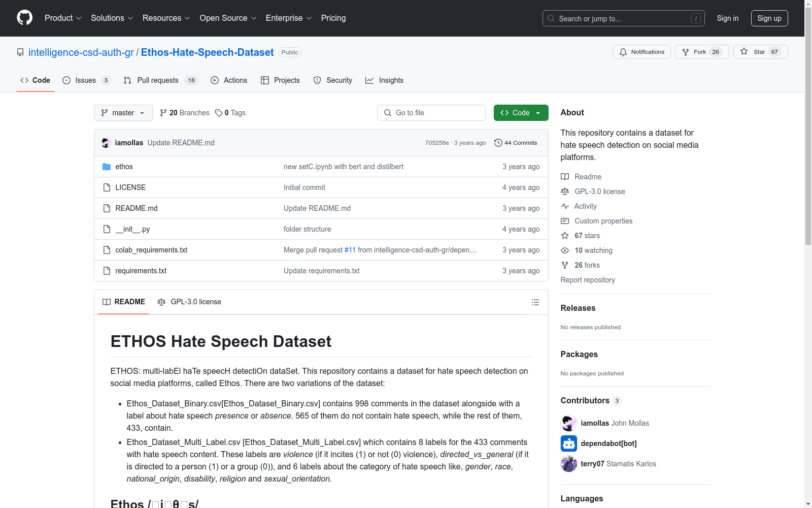Click the colab_requirements.txt file icon
The width and height of the screenshot is (812, 508).
tap(107, 250)
